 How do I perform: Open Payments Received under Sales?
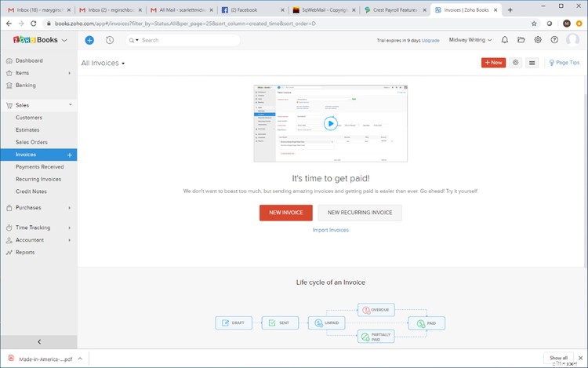[38, 167]
